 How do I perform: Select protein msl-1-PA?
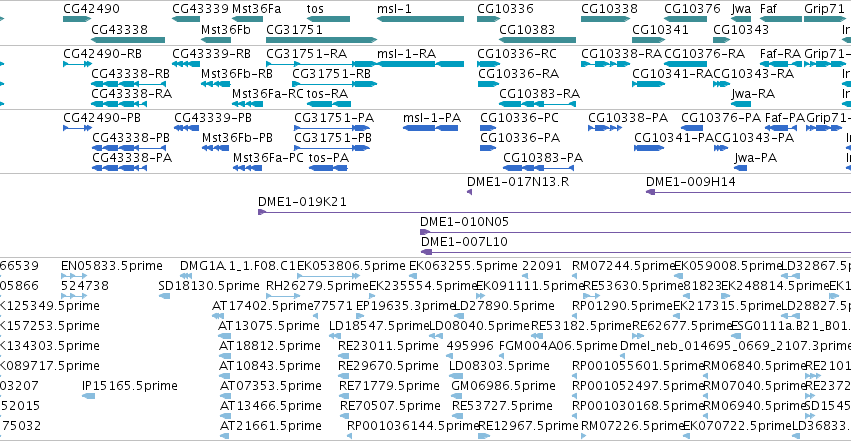click(x=431, y=118)
